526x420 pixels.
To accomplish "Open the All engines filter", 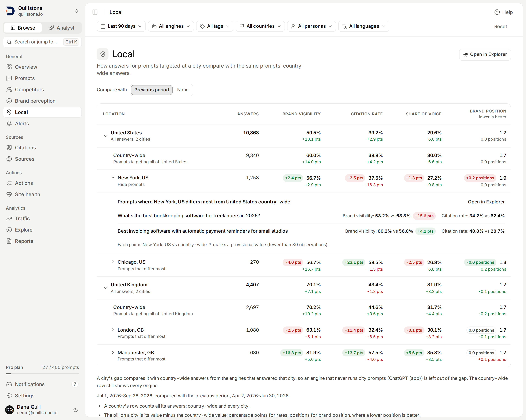I will [x=171, y=26].
